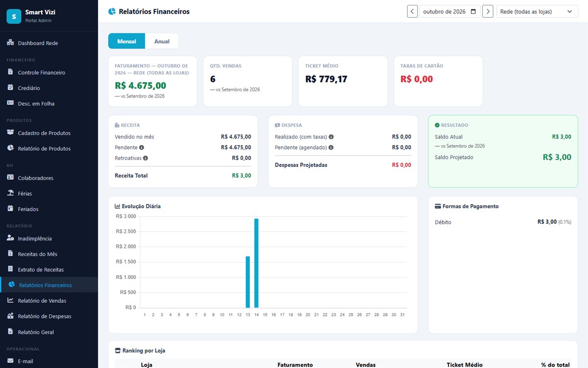
Task: Click the Receitas do Mês document icon
Action: (10, 254)
